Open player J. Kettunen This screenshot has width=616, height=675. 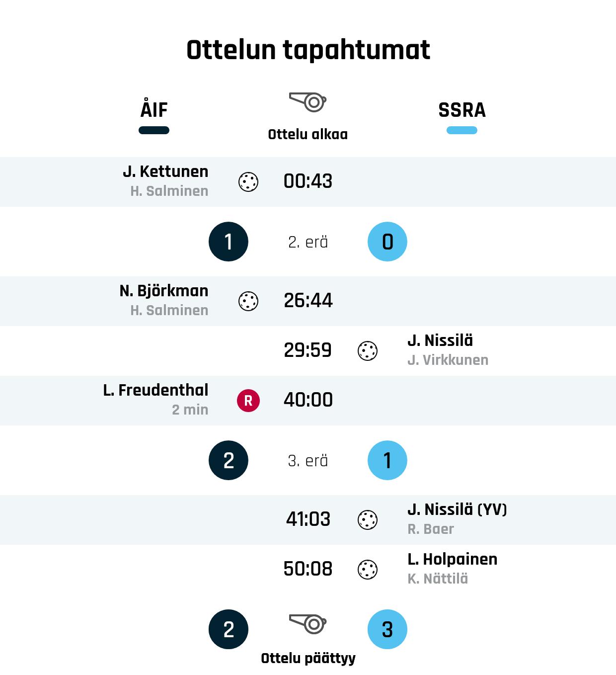click(165, 171)
